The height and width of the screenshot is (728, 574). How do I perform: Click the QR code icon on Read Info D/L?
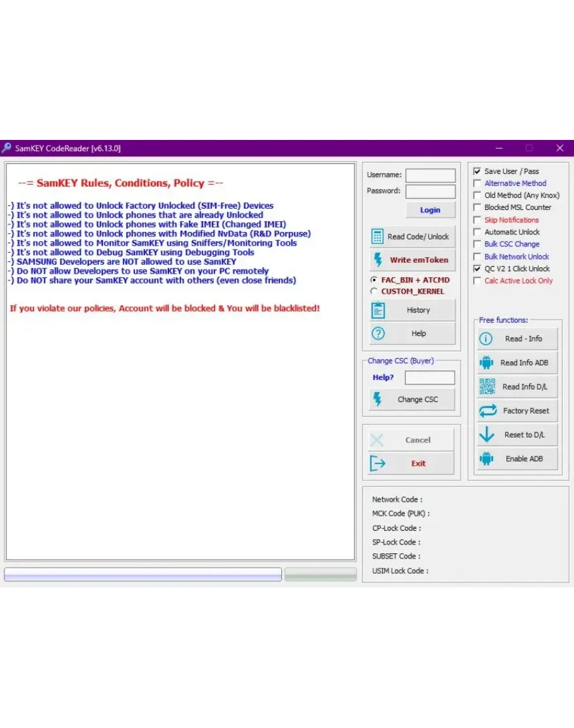coord(487,386)
